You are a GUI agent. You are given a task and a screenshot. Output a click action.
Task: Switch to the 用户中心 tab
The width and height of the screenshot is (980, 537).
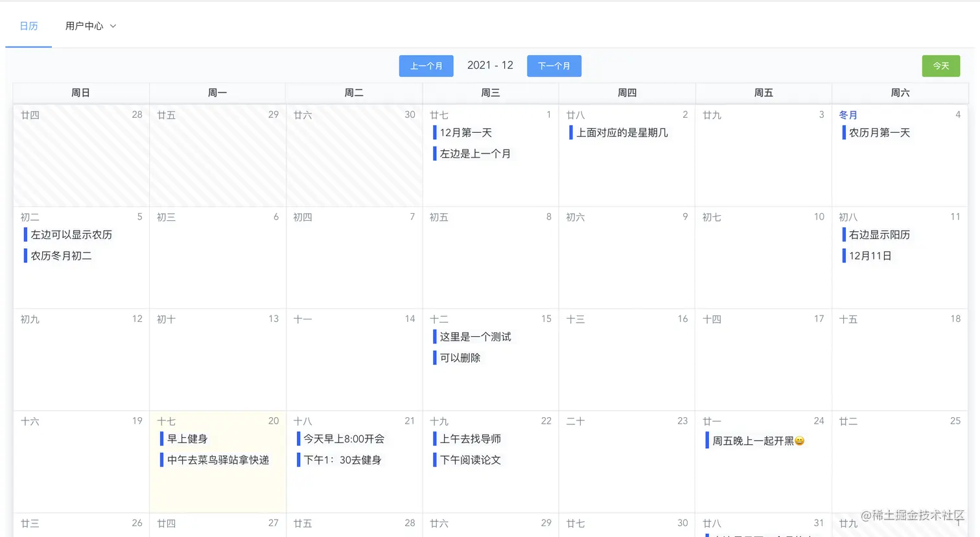tap(84, 26)
